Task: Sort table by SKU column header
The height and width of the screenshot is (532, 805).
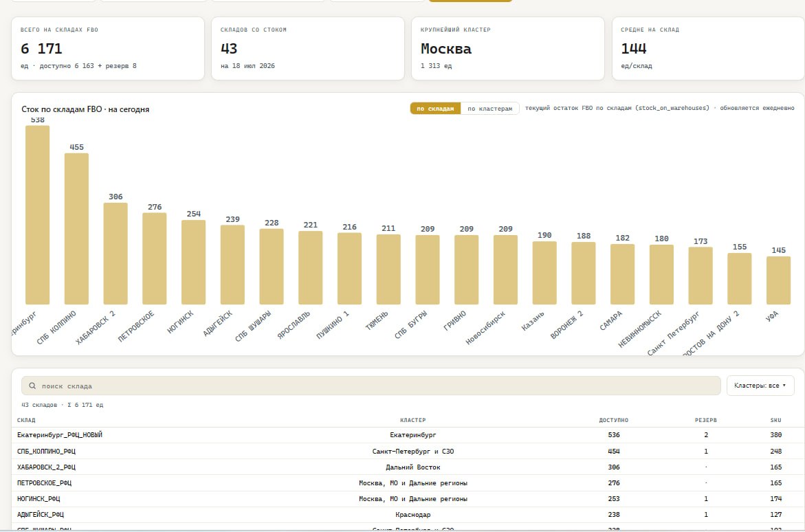Action: (775, 420)
